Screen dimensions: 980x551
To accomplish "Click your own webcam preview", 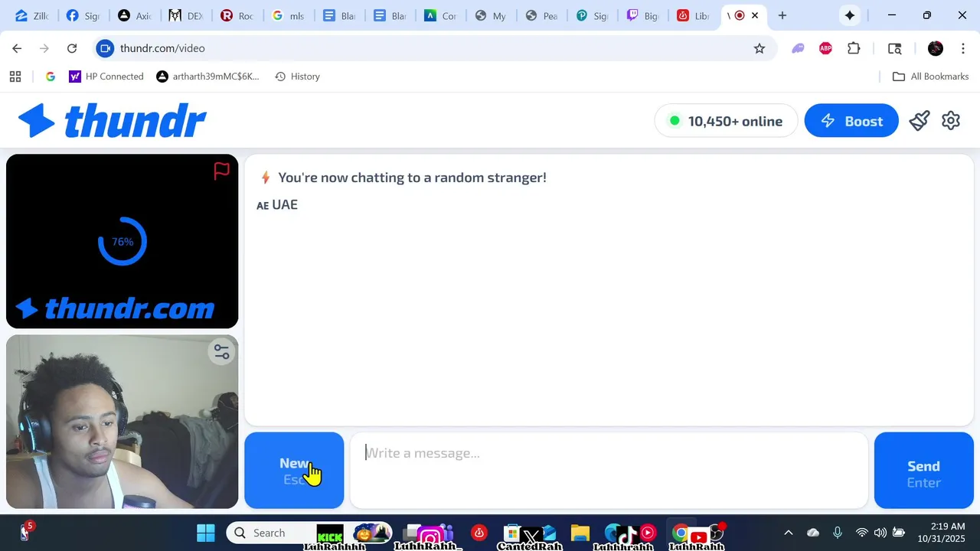I will click(x=122, y=422).
